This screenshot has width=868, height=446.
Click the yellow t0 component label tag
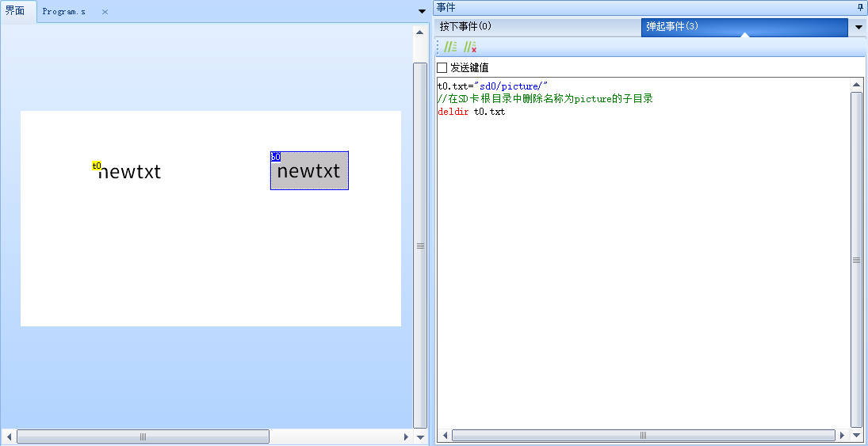(x=96, y=166)
